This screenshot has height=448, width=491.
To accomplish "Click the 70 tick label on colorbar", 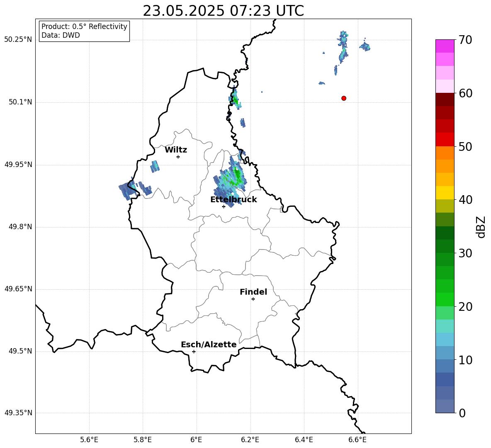I will (465, 40).
